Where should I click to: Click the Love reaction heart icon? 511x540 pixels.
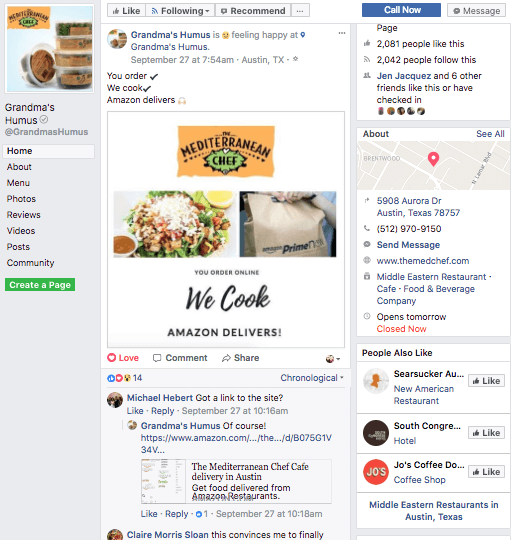pos(111,358)
